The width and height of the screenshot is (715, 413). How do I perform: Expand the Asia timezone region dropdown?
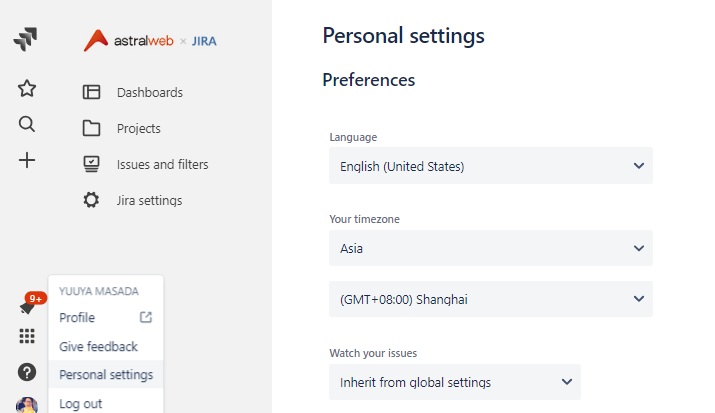(491, 248)
